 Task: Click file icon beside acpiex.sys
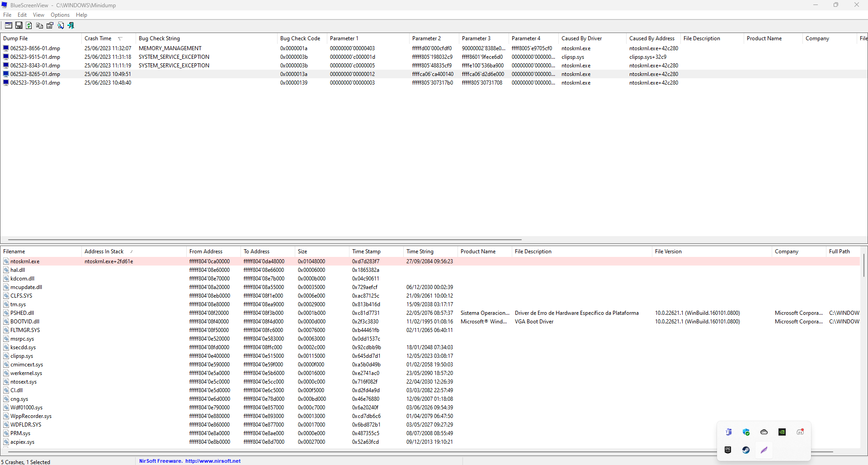click(x=6, y=442)
